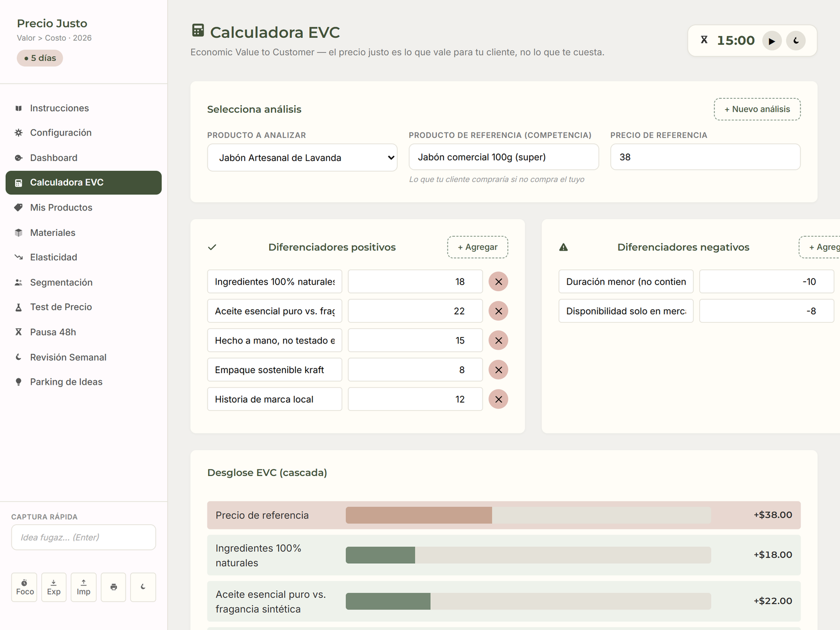The height and width of the screenshot is (630, 840).
Task: Open Revisión Semanal page
Action: (84, 357)
